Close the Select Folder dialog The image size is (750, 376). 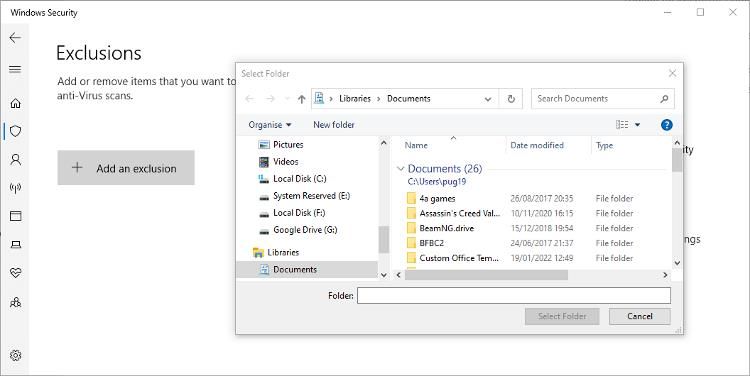[673, 73]
